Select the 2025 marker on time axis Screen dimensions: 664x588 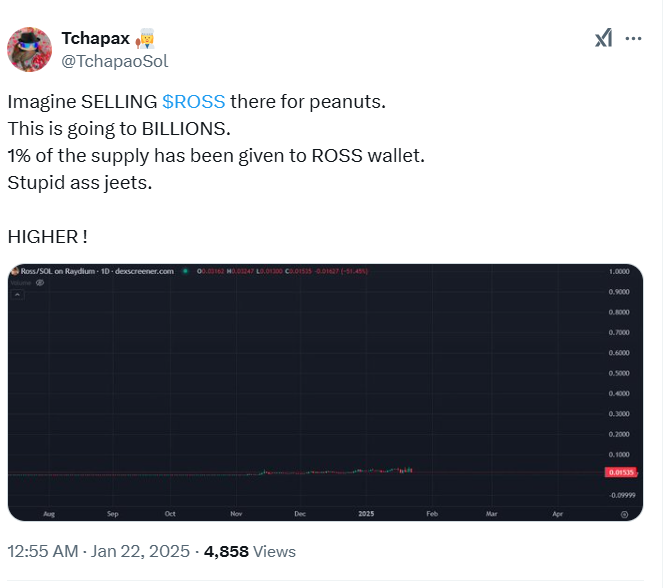(366, 513)
